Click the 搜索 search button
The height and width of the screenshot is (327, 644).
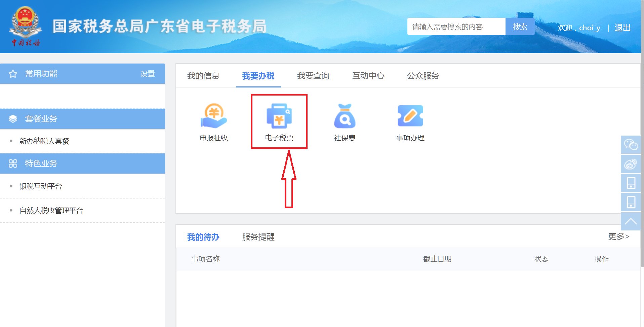pos(520,27)
